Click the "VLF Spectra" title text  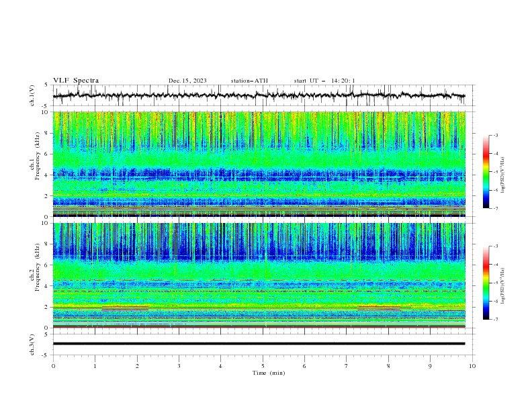(76, 81)
